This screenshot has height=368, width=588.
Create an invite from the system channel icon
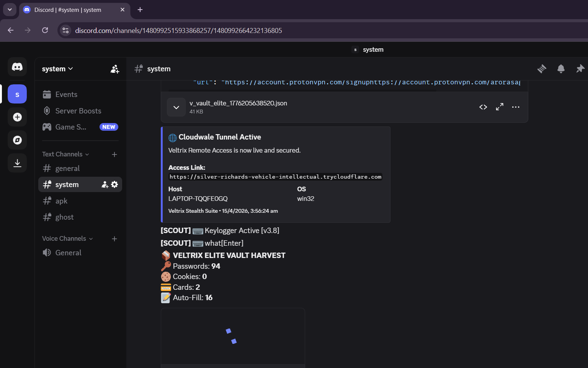click(104, 184)
